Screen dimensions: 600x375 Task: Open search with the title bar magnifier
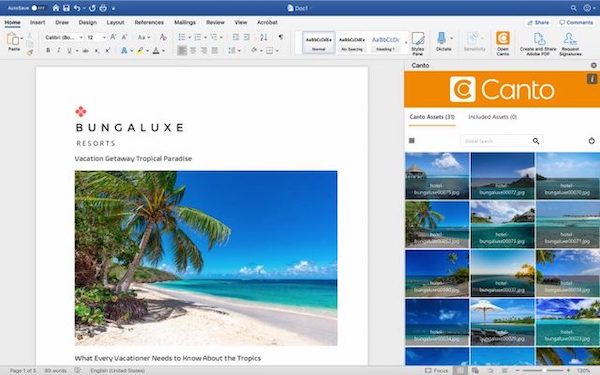click(573, 8)
